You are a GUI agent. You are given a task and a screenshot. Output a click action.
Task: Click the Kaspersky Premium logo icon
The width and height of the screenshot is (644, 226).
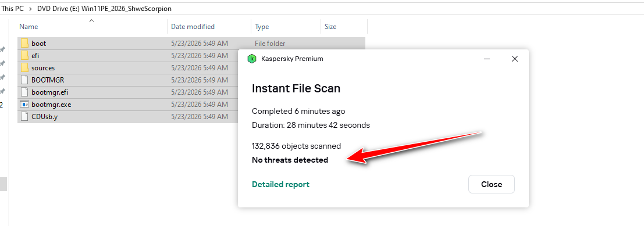252,59
